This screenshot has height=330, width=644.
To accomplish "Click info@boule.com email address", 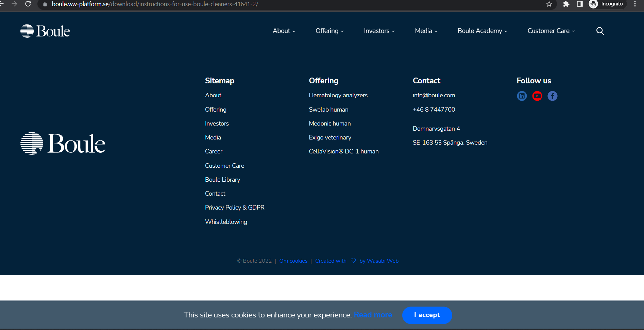I will [x=434, y=95].
